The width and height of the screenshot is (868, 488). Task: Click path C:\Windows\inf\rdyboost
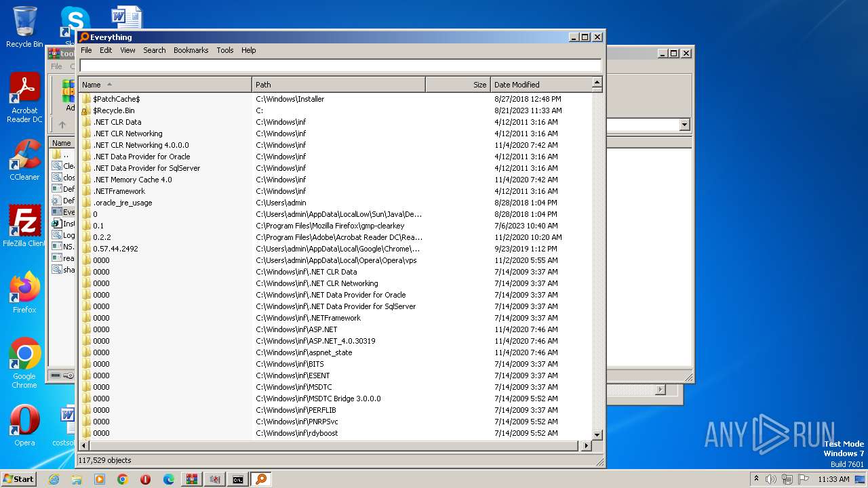pos(296,433)
